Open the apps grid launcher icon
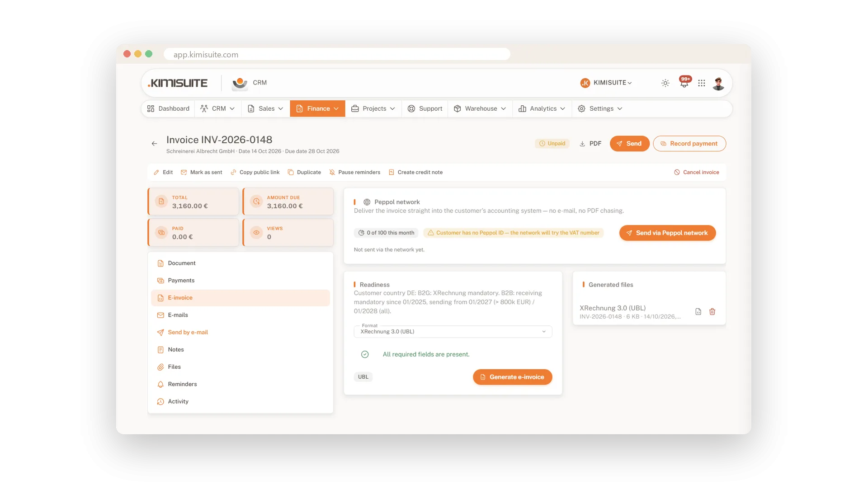 [701, 83]
